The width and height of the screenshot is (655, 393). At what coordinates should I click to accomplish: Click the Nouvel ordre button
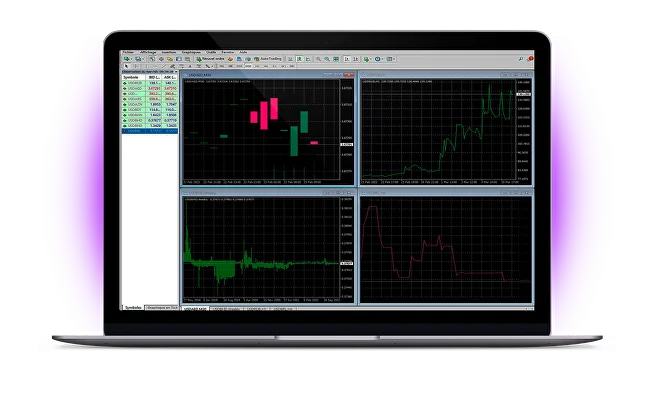pyautogui.click(x=211, y=59)
